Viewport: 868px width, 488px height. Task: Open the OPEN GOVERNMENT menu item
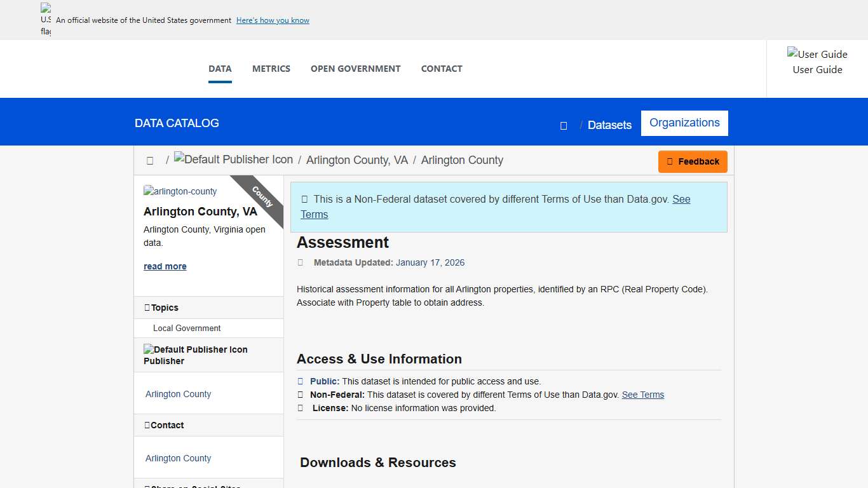(x=355, y=69)
